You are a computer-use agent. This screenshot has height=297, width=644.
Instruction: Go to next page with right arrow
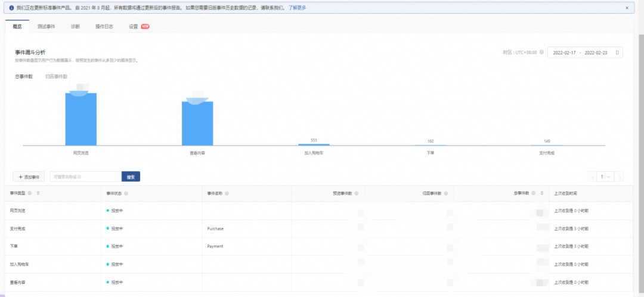pos(618,177)
